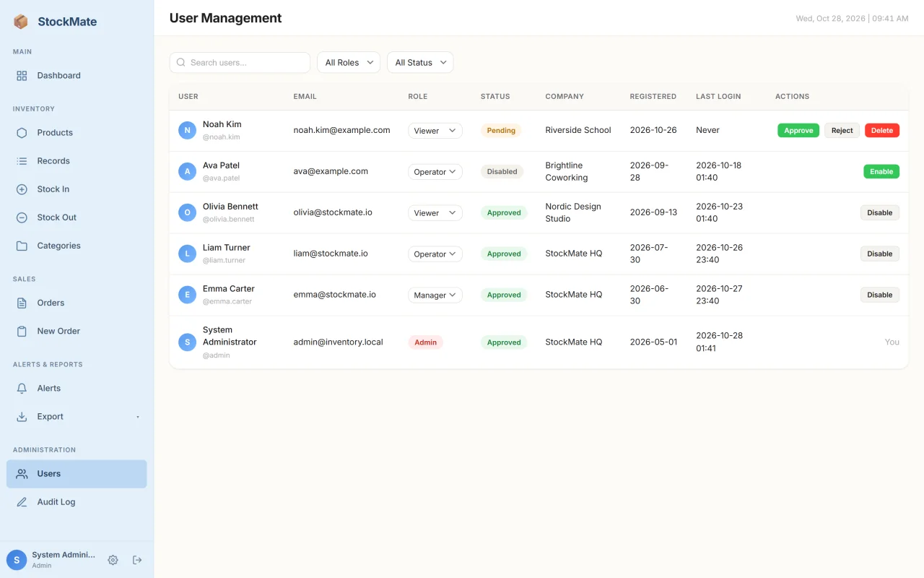Click the Nordic Design Studio cell
This screenshot has width=924, height=578.
coord(573,212)
